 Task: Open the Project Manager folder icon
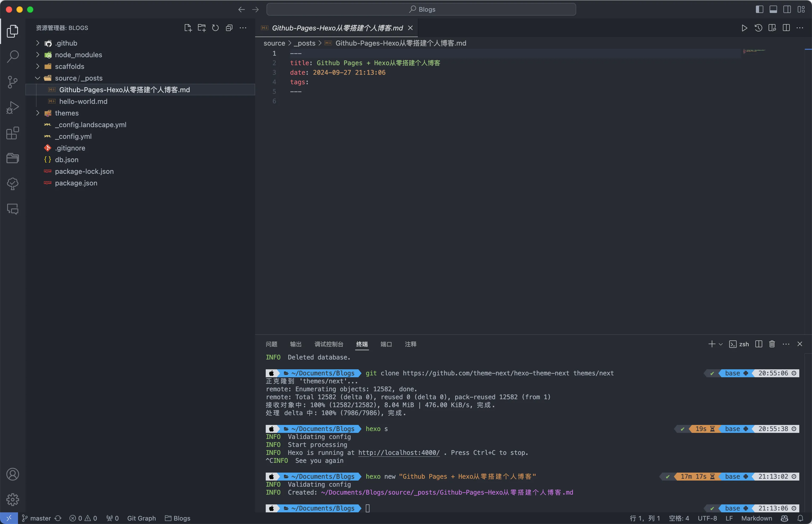[13, 158]
